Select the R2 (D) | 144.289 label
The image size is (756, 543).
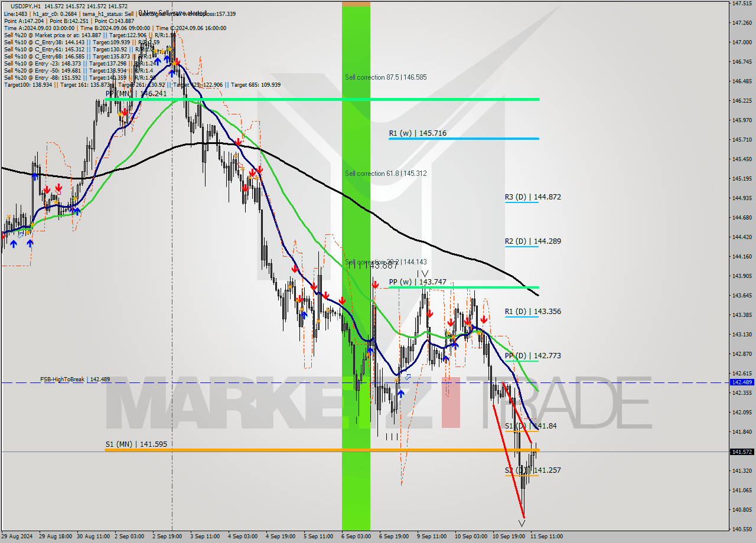tap(533, 241)
